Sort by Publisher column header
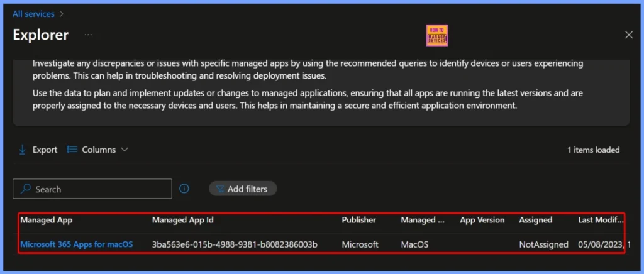 coord(358,220)
